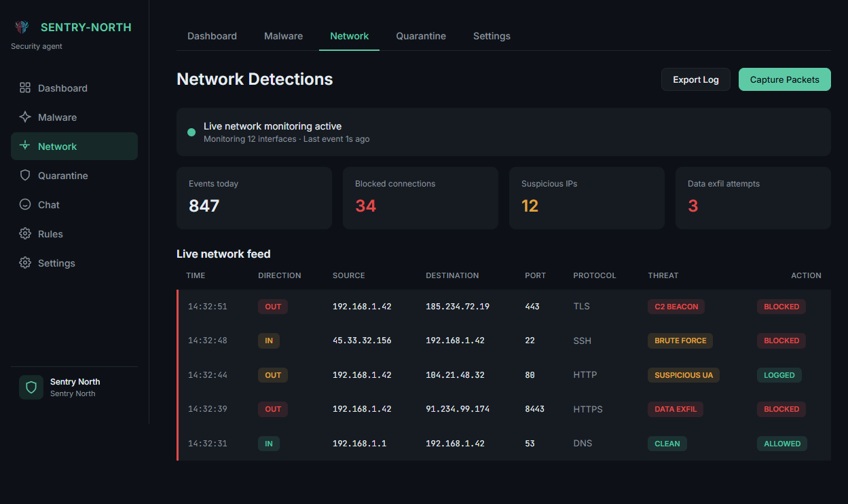848x504 pixels.
Task: Open the Quarantine top tab
Action: (x=421, y=36)
